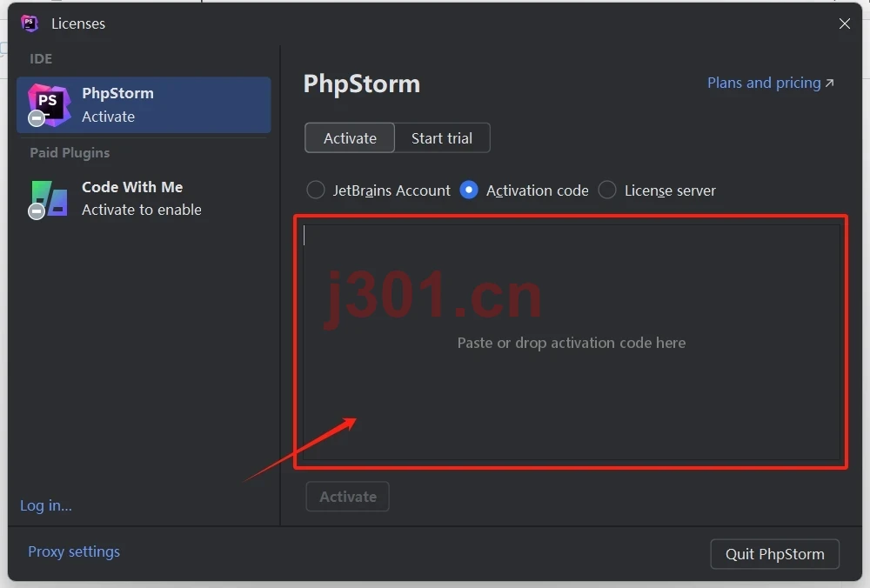Click the Log in... link
Viewport: 870px width, 588px height.
pos(46,505)
